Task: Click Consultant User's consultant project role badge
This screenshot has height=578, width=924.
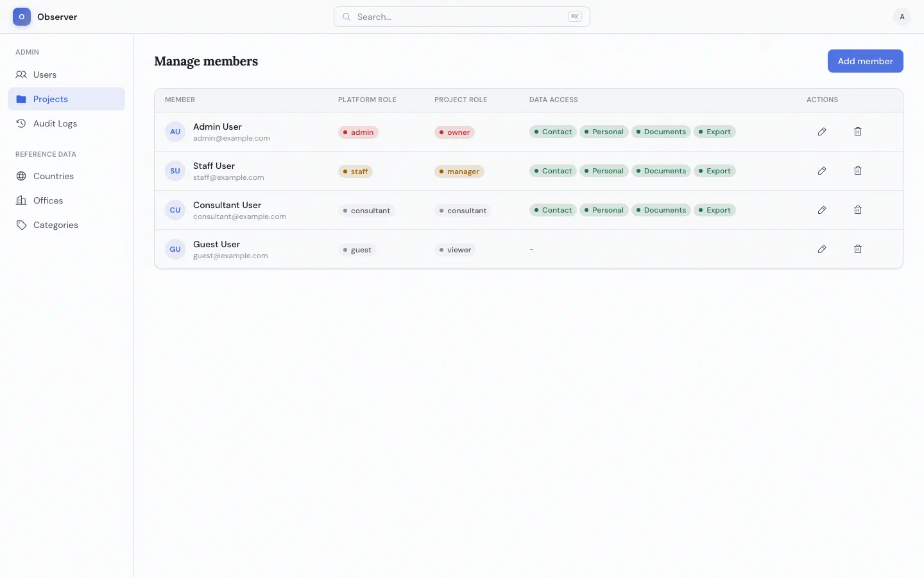Action: point(463,211)
